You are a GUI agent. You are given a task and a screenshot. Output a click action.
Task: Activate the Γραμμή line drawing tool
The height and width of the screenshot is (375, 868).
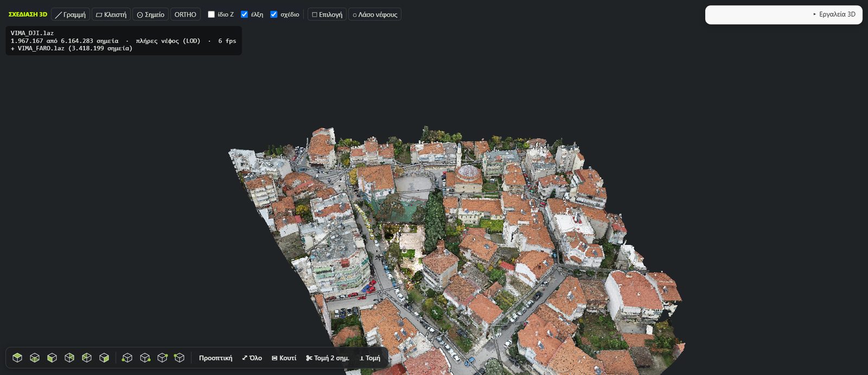coord(71,15)
